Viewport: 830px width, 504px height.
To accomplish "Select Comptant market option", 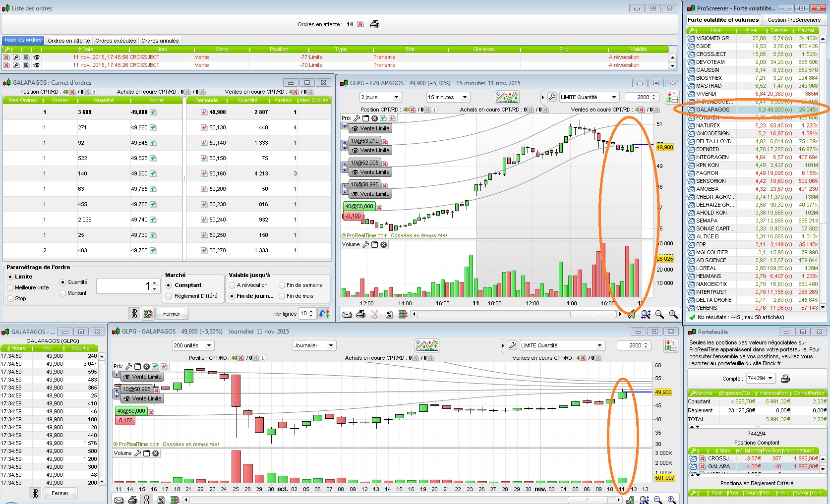I will [169, 285].
